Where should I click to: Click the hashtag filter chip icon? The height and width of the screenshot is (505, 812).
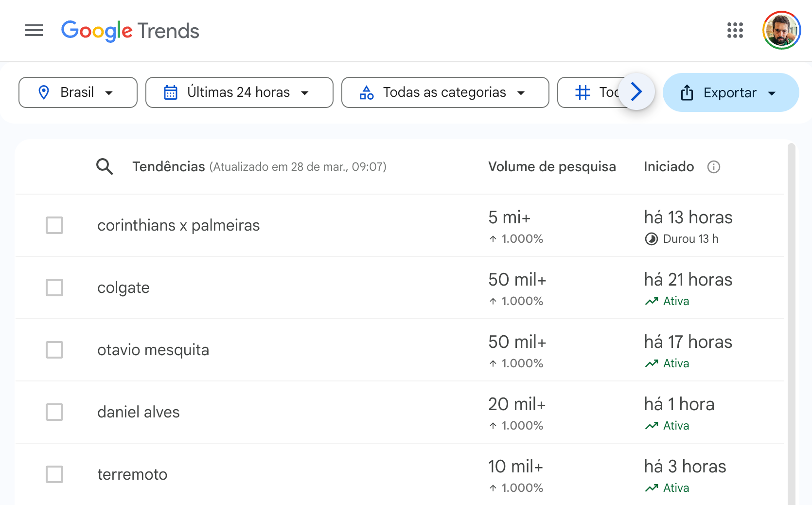tap(583, 92)
